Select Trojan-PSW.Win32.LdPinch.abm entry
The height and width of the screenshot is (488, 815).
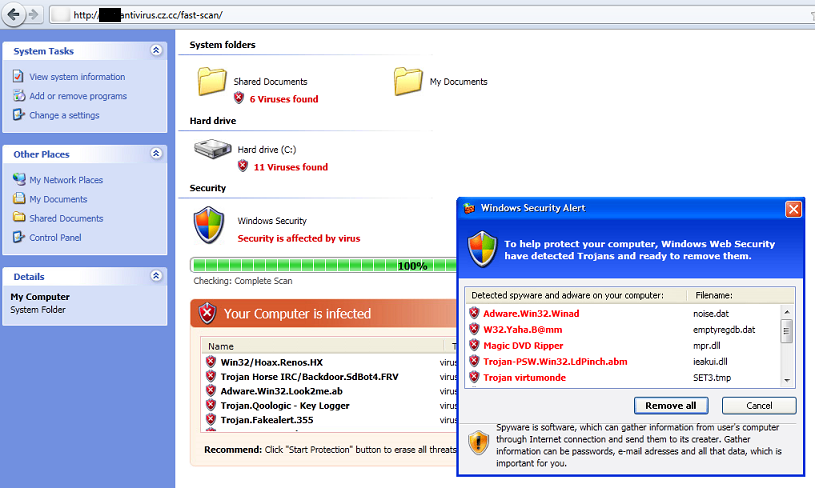click(x=555, y=362)
